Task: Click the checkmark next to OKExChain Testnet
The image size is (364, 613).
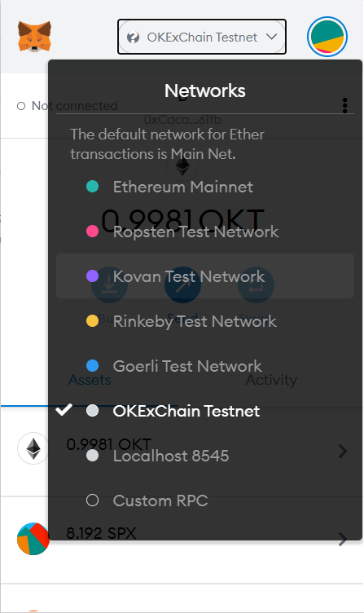Action: (x=64, y=410)
